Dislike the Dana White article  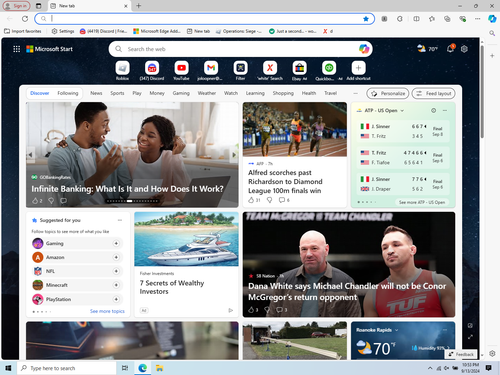[x=267, y=310]
